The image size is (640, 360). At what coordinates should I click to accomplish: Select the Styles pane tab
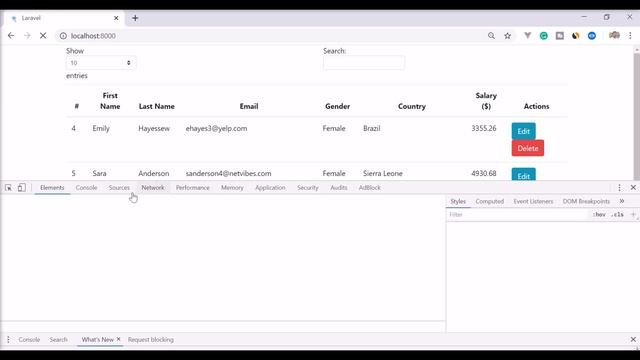pos(458,201)
